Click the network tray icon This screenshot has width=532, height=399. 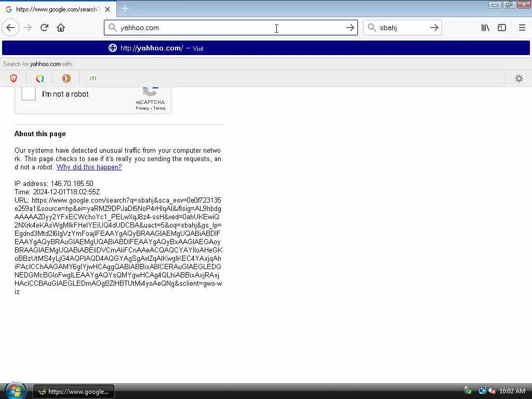tap(482, 391)
